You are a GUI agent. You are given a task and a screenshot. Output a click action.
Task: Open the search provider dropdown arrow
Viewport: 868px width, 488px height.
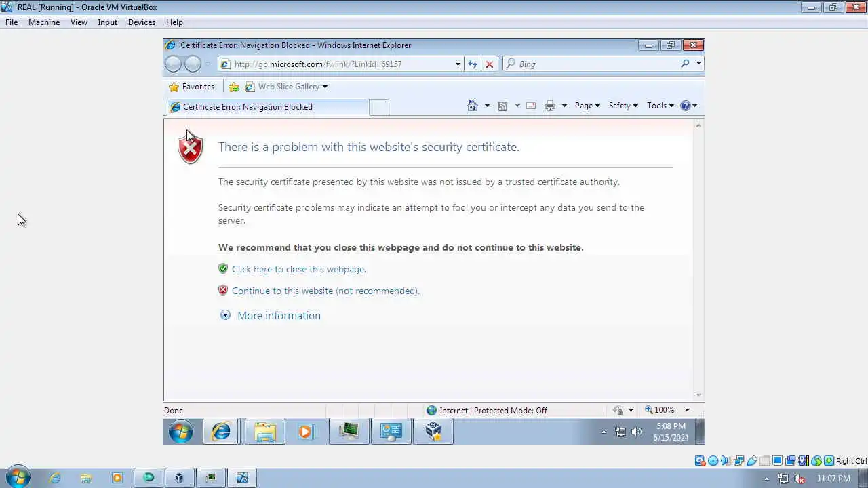(698, 64)
